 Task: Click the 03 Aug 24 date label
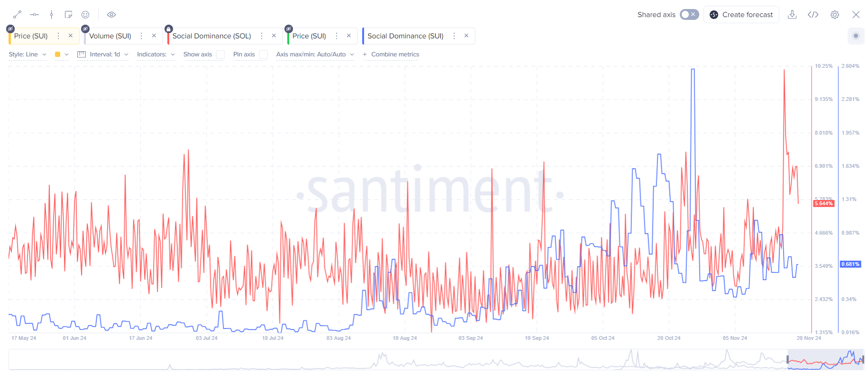click(x=338, y=338)
